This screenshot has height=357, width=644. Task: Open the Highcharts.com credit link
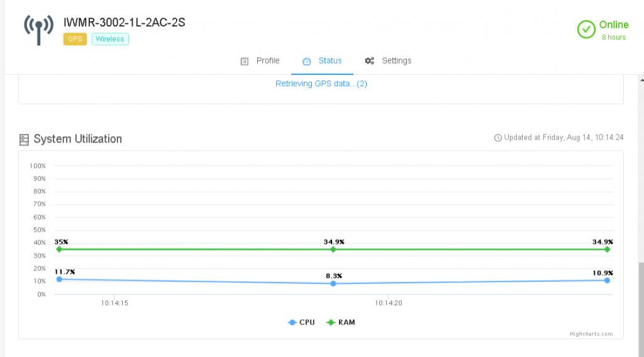(591, 334)
